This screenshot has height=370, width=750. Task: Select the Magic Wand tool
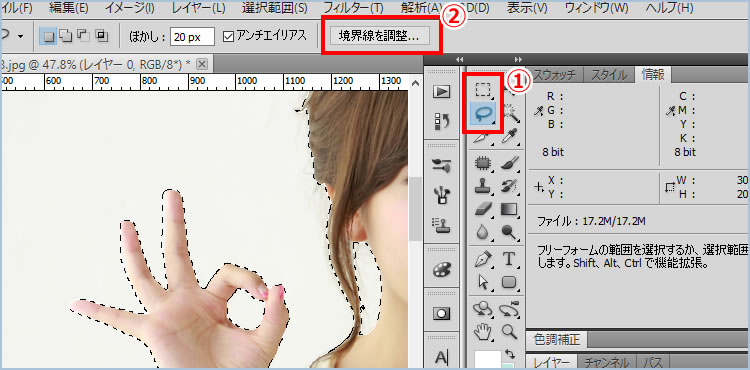point(512,113)
